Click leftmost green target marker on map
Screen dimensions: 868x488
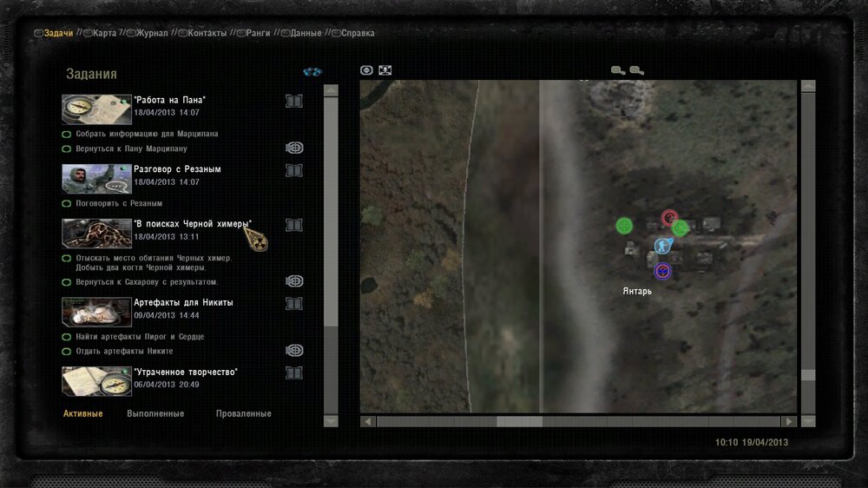pos(624,226)
